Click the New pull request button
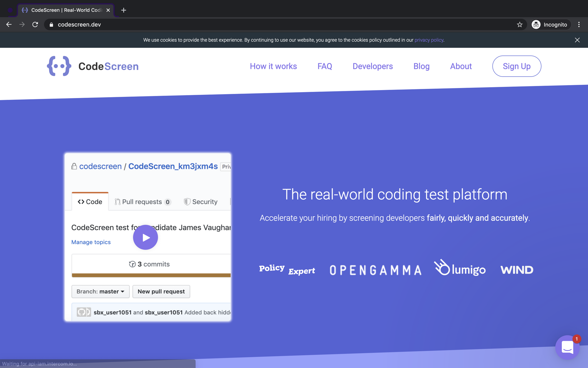 (161, 291)
